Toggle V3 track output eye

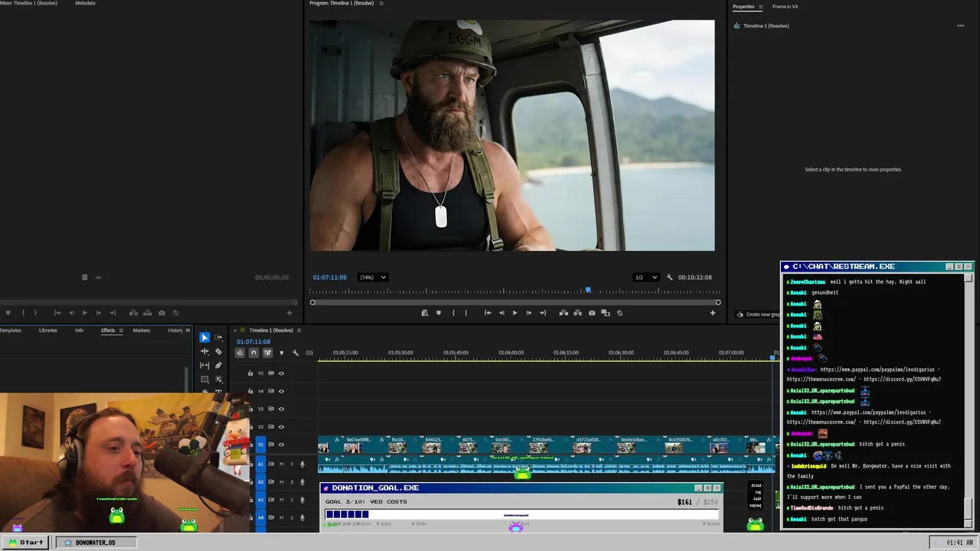[281, 409]
